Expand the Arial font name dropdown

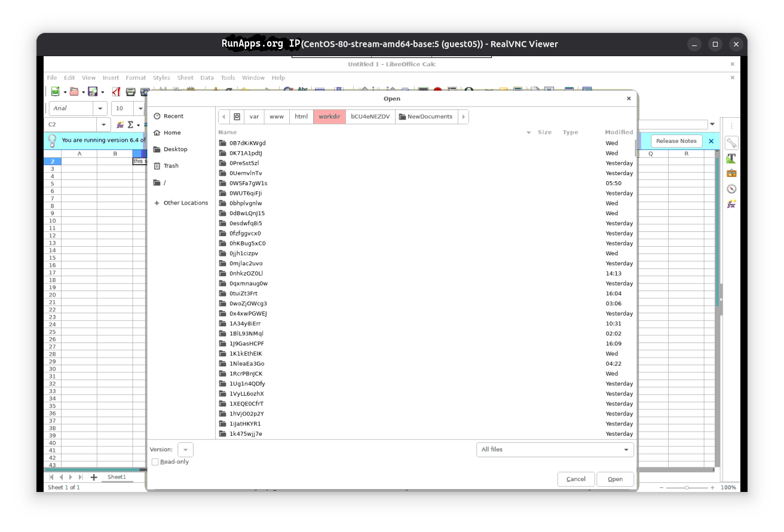coord(101,108)
